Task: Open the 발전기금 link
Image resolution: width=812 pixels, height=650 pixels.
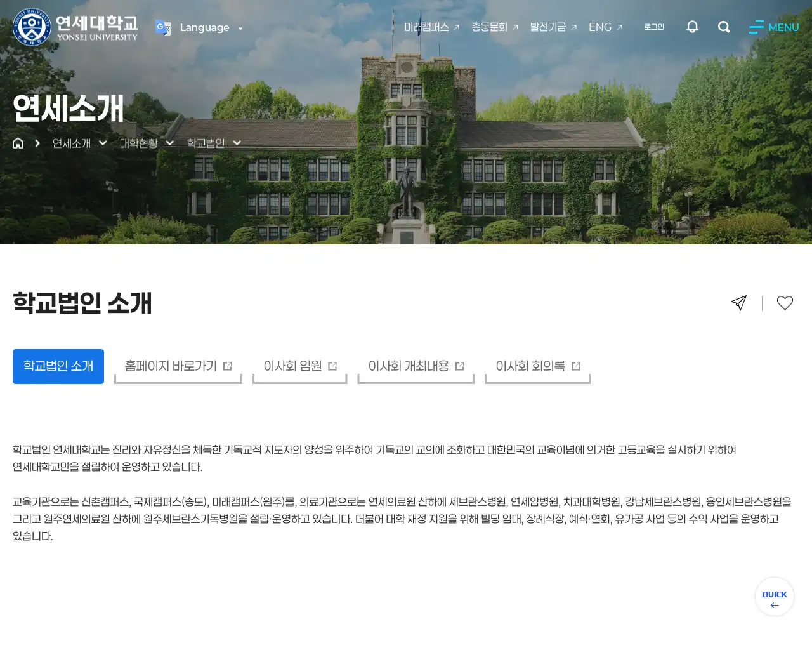Action: [x=553, y=27]
